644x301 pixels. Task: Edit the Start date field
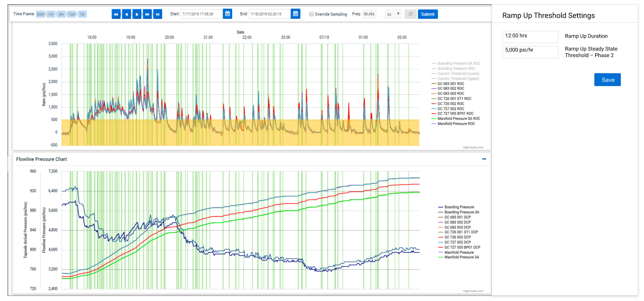click(x=202, y=14)
